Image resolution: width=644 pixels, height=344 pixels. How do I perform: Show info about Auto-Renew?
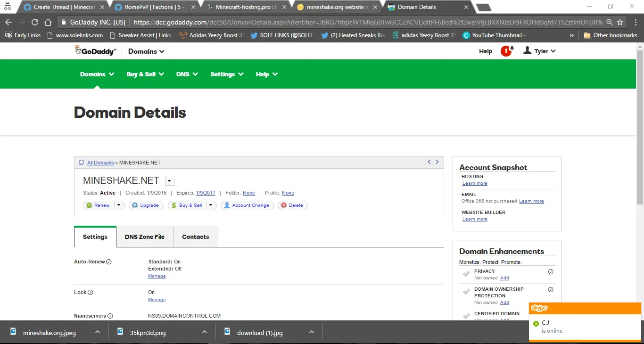[109, 262]
